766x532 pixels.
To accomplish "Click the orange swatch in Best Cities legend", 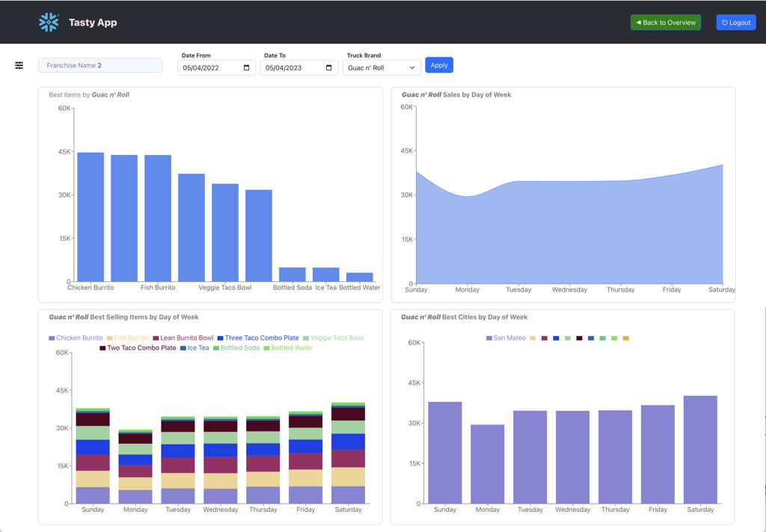I will pyautogui.click(x=626, y=338).
